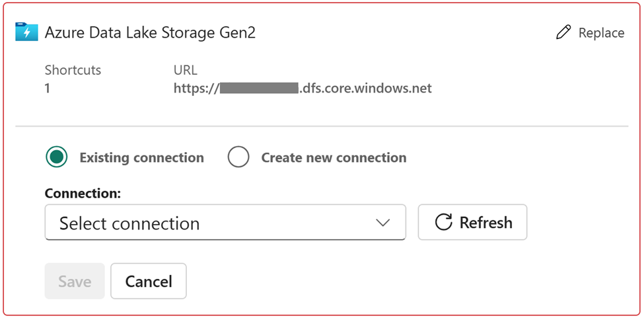Click the Cancel button

pos(148,282)
